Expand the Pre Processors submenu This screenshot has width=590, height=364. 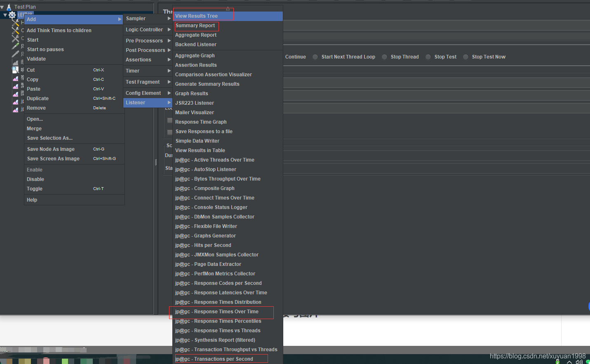tap(148, 41)
